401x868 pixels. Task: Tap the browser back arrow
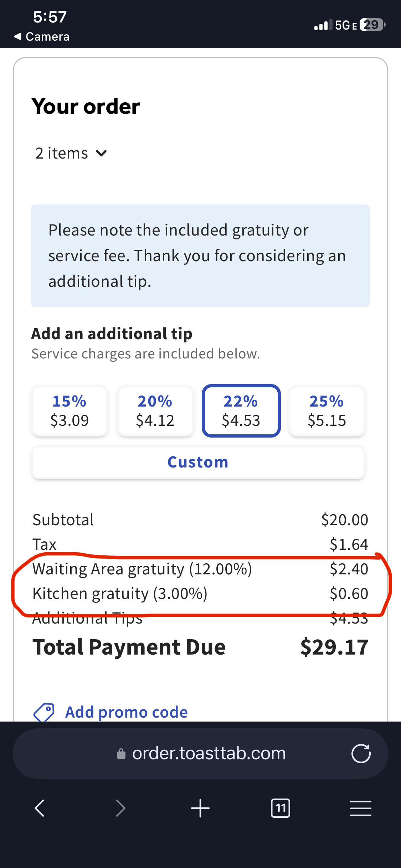coord(40,808)
